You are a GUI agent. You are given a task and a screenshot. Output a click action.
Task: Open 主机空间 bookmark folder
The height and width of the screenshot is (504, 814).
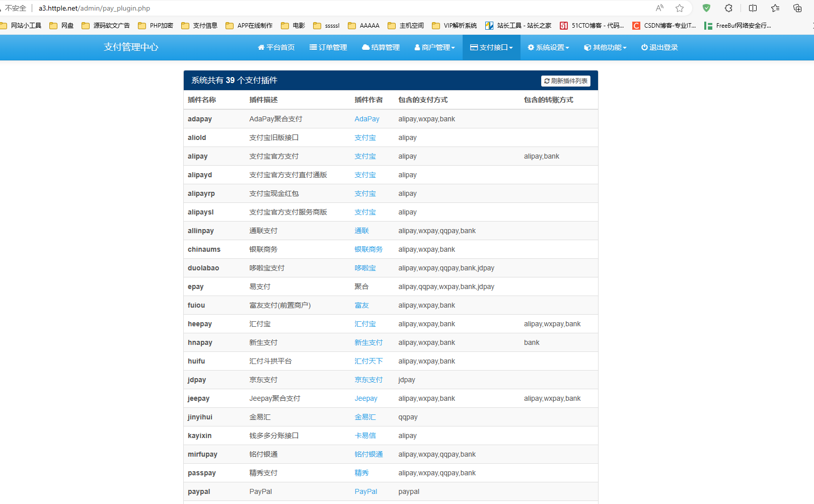coord(406,26)
